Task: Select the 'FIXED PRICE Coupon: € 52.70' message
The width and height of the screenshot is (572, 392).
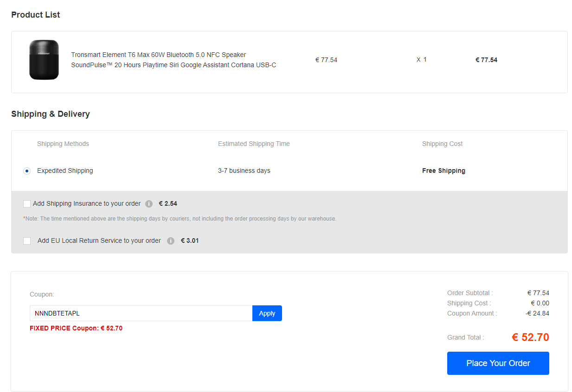Action: [x=76, y=328]
